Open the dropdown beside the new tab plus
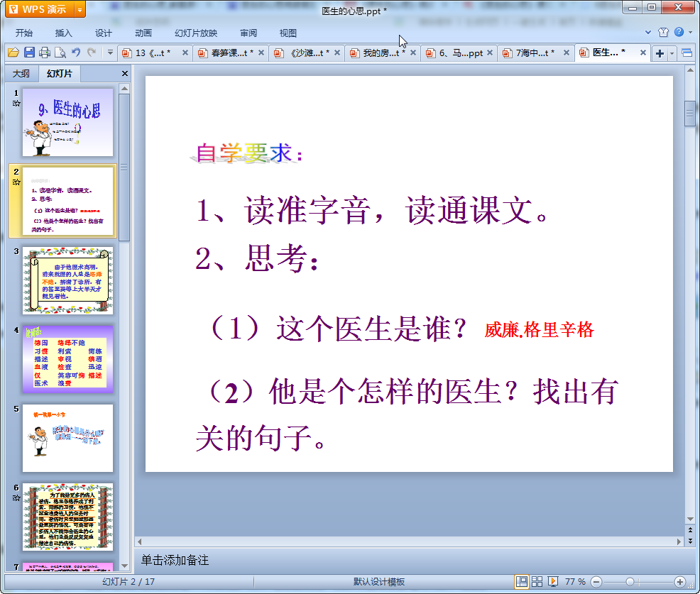The image size is (700, 594). [x=672, y=53]
